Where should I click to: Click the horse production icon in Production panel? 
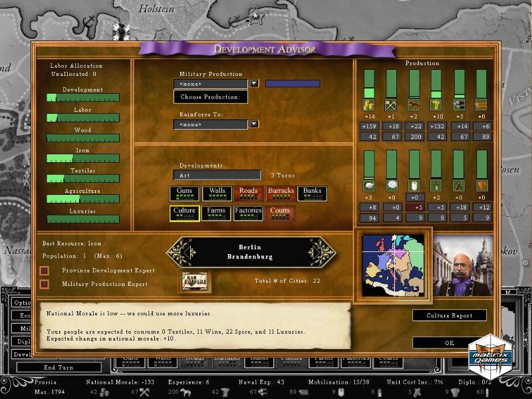414,105
